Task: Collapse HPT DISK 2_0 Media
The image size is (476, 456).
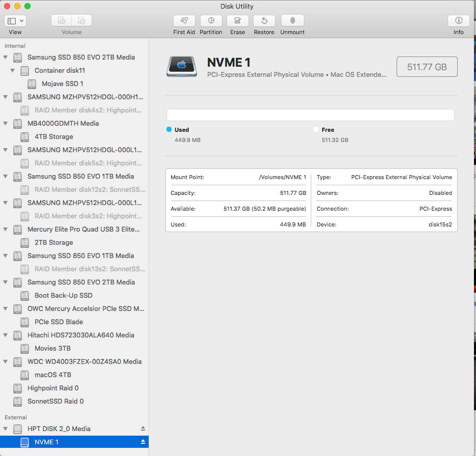Action: click(6, 429)
